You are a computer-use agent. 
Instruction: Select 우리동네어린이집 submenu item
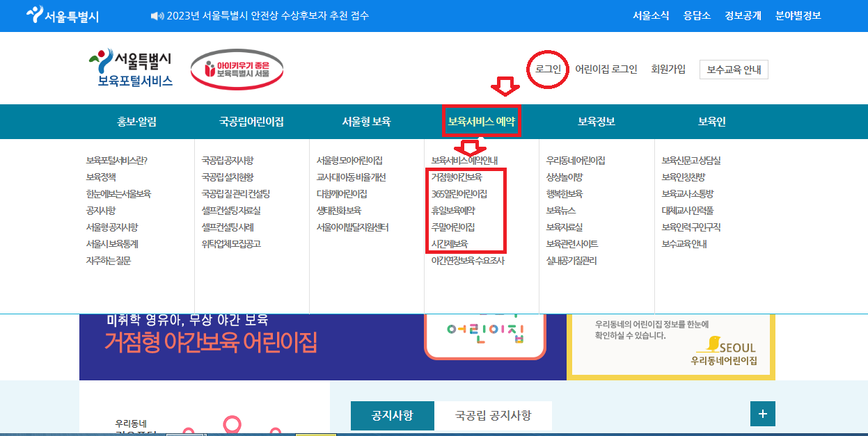pos(576,161)
